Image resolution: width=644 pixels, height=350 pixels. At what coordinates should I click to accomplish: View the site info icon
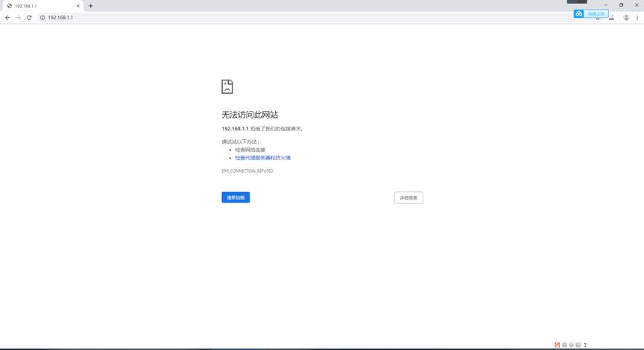pos(42,18)
